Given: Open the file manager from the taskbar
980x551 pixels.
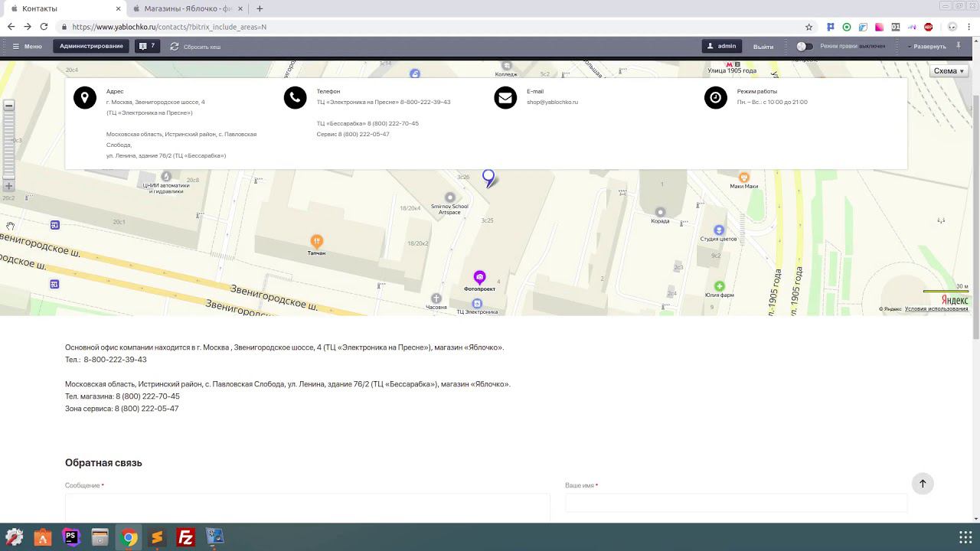Looking at the screenshot, I should (x=100, y=537).
